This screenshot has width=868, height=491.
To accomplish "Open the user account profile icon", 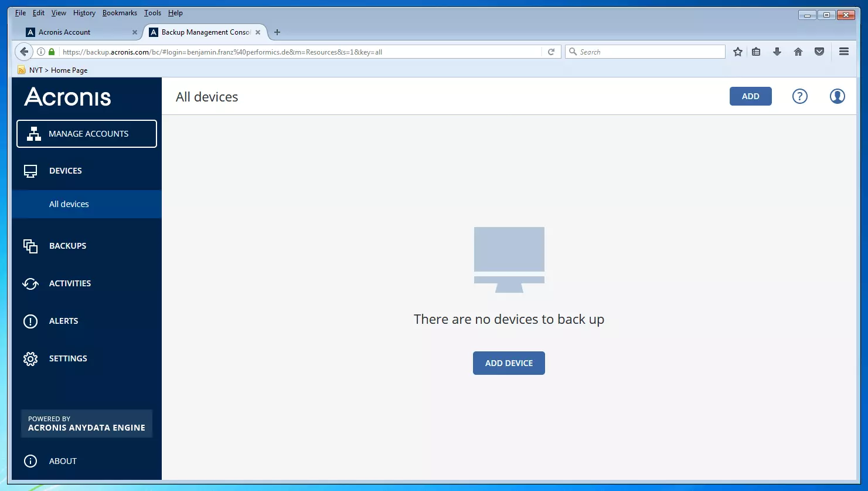I will [837, 96].
